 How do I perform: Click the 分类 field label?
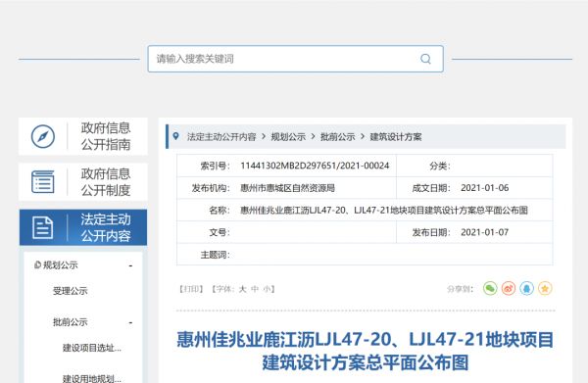pos(439,166)
